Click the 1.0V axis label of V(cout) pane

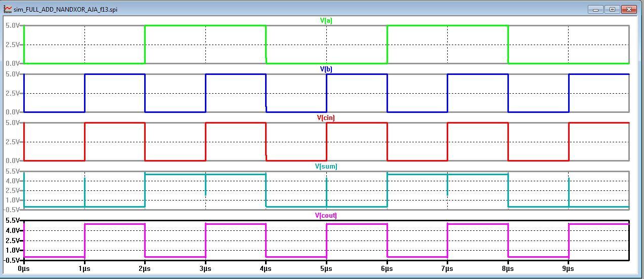click(x=13, y=250)
